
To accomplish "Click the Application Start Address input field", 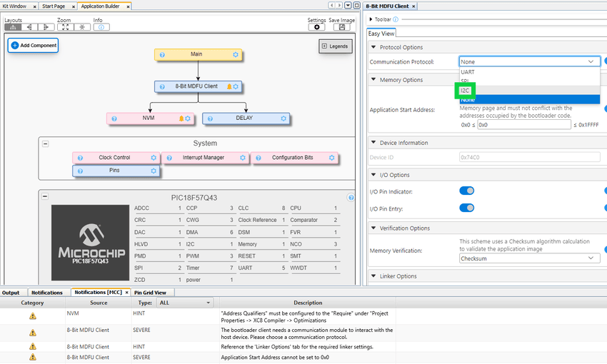I will (x=523, y=125).
